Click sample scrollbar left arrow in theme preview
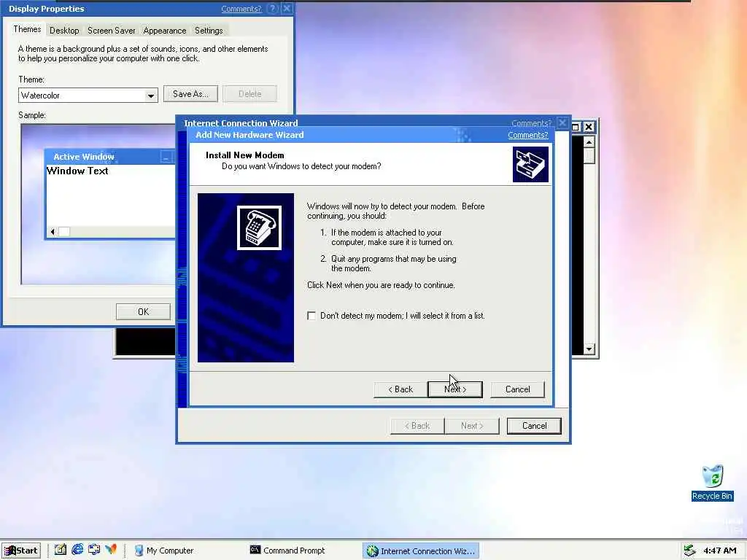This screenshot has width=747, height=560. click(53, 232)
